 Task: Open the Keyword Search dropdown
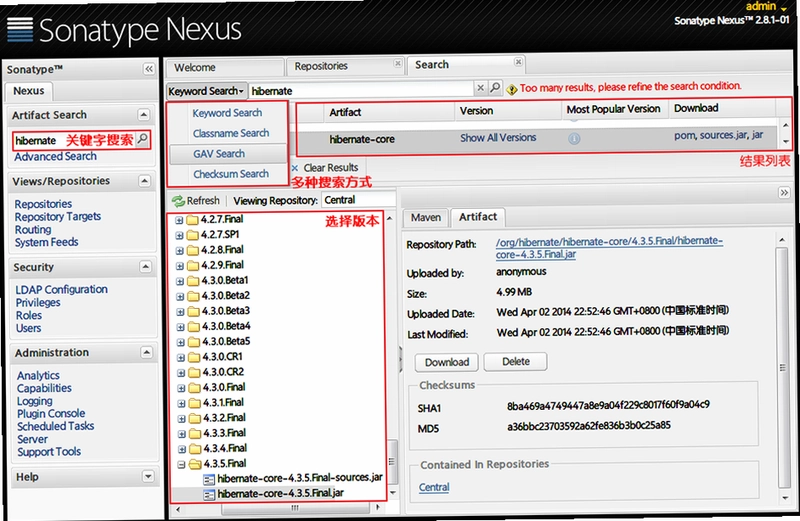(x=207, y=91)
